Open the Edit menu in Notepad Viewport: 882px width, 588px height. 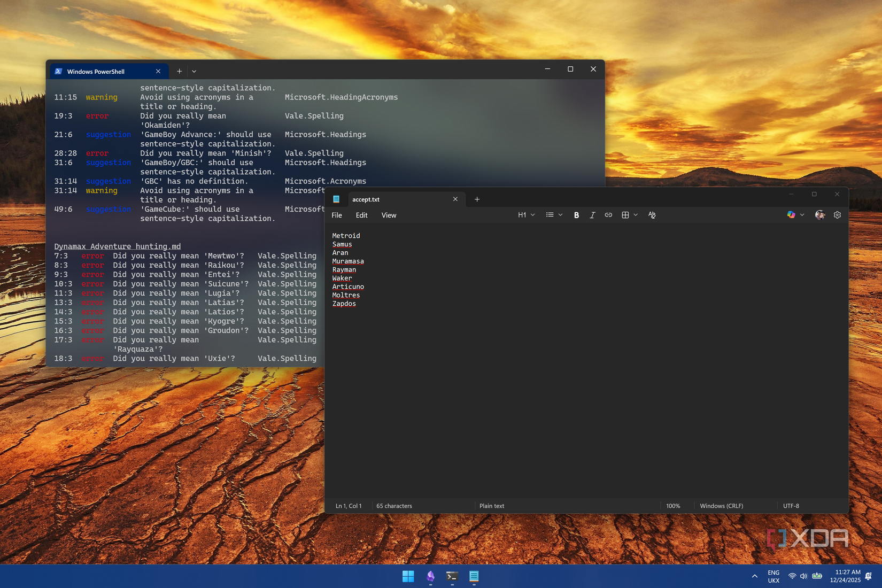362,215
